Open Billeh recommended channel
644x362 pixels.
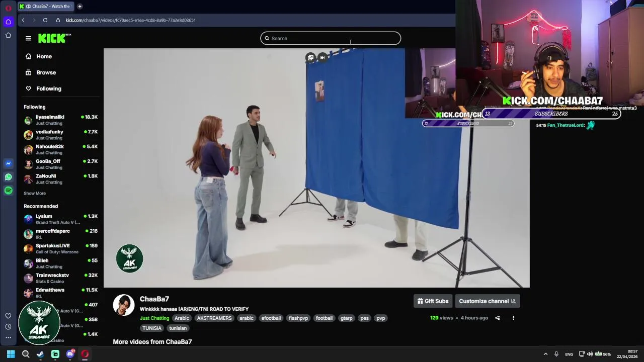60,263
